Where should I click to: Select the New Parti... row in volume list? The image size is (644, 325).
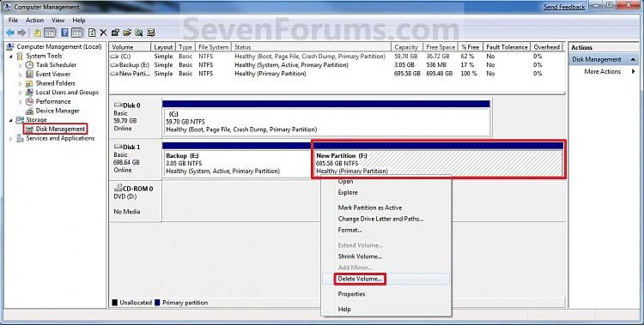(x=337, y=74)
